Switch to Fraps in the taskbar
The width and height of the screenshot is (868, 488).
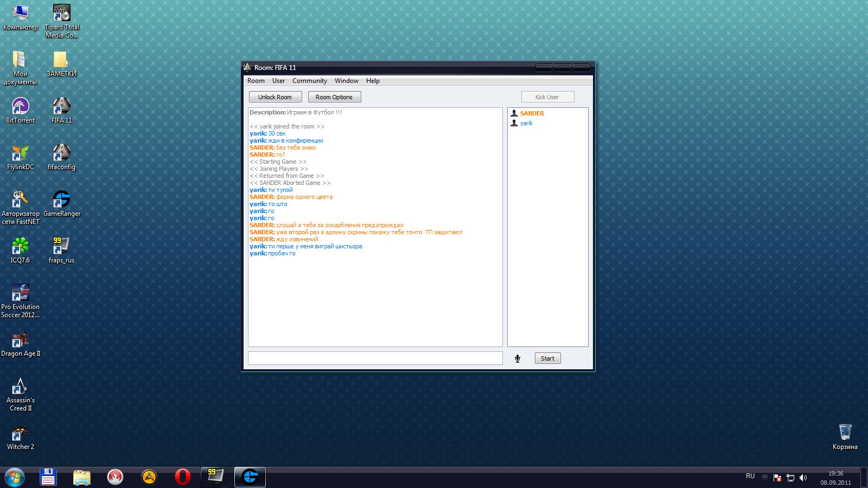[x=216, y=477]
